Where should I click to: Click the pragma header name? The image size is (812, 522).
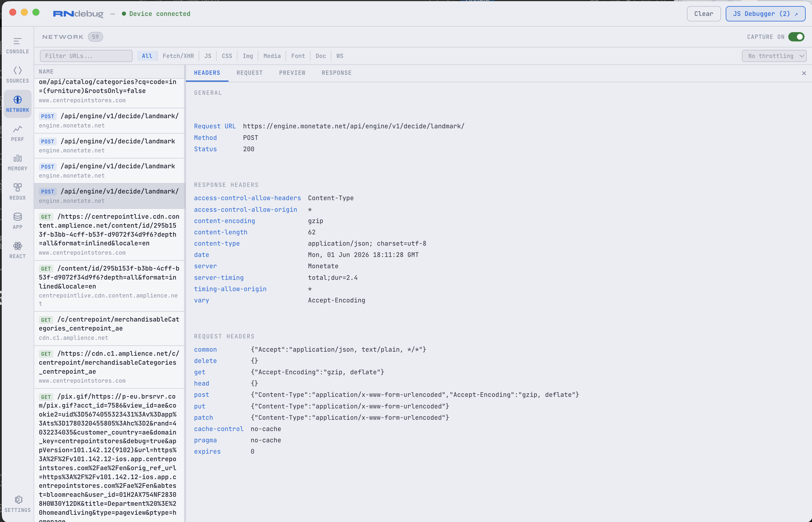tap(205, 440)
